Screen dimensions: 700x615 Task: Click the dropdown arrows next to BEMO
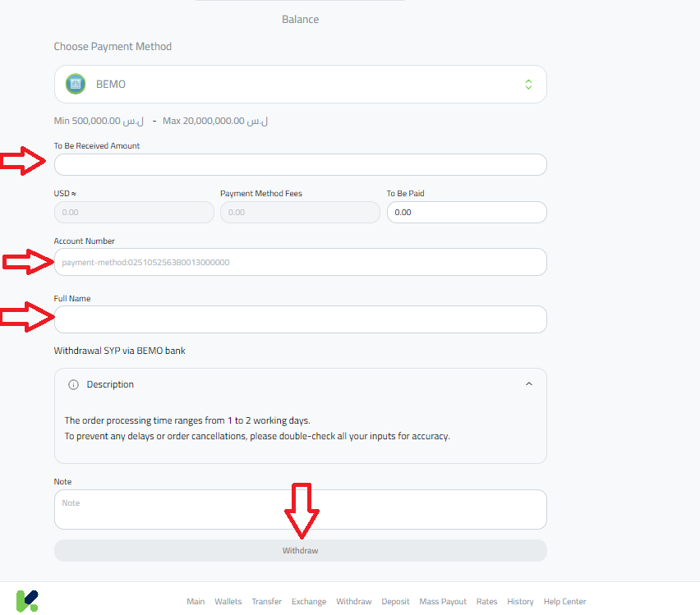coord(528,84)
